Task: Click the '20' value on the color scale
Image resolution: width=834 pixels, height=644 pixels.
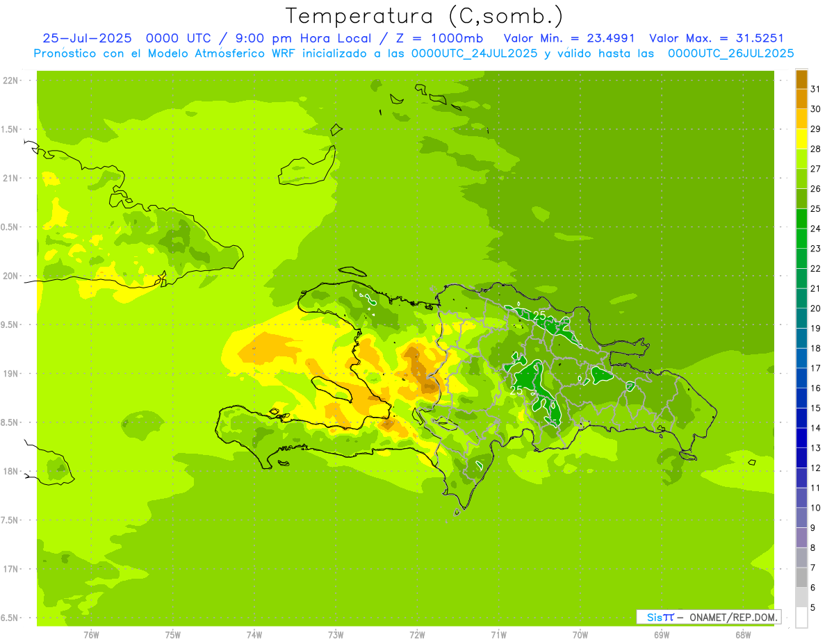Action: coord(815,308)
